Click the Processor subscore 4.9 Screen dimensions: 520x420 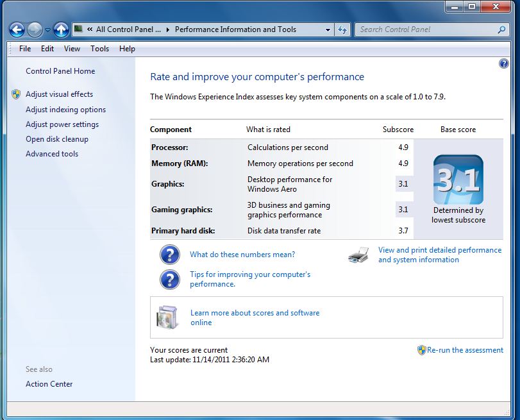(403, 147)
